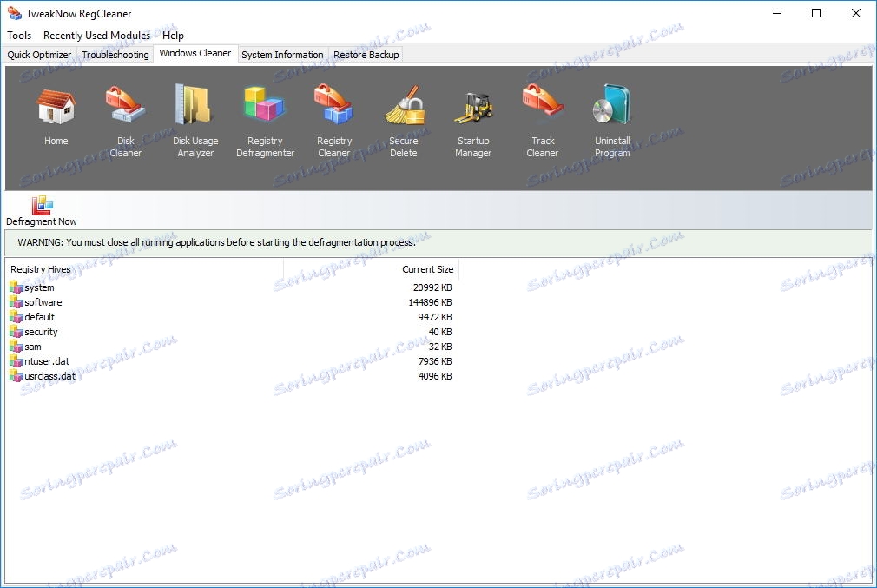Click the Registry Hives column header
Image resolution: width=877 pixels, height=588 pixels.
pos(144,269)
